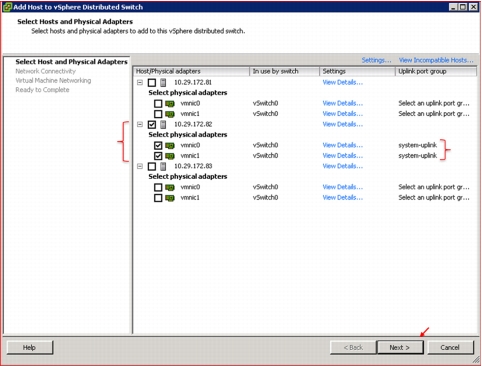Sort by Host/Physical adapters column header
Screen dimensions: 482x366
(x=191, y=71)
